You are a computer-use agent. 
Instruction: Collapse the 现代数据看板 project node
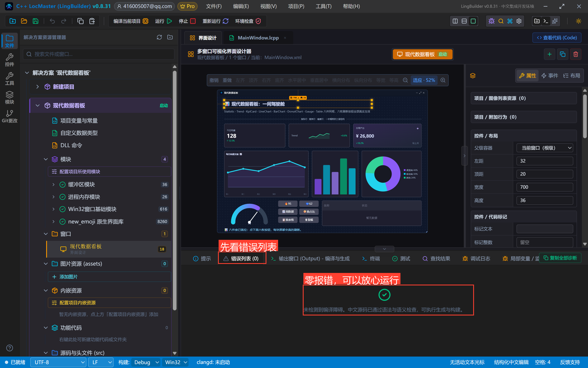point(37,106)
